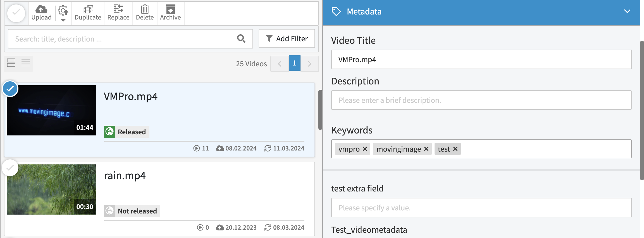This screenshot has width=644, height=238.
Task: Click the Released status badge
Action: click(127, 132)
